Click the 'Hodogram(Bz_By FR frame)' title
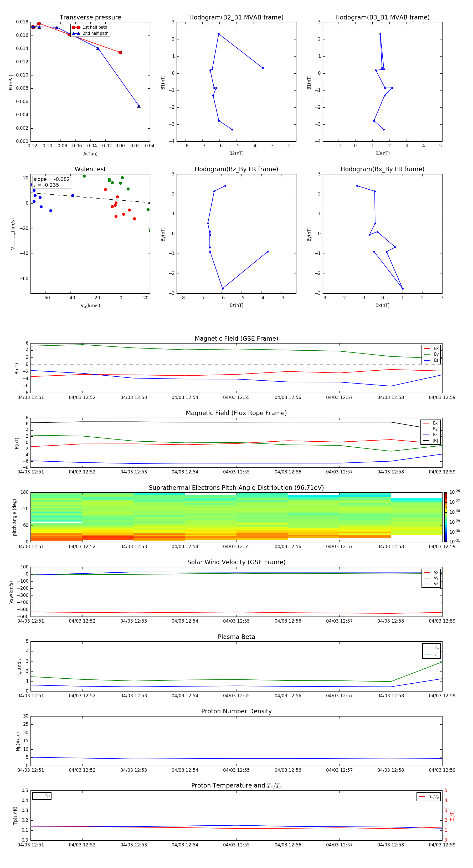Screen dimensions: 473x868 (236, 169)
